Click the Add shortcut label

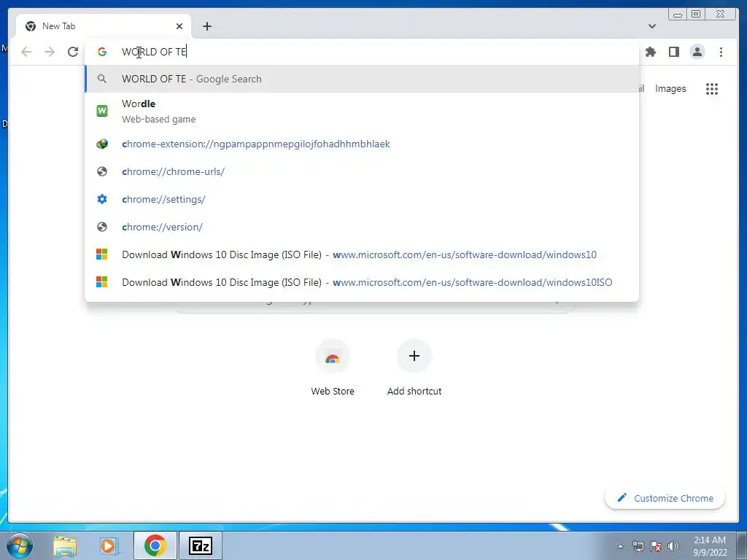[x=414, y=391]
